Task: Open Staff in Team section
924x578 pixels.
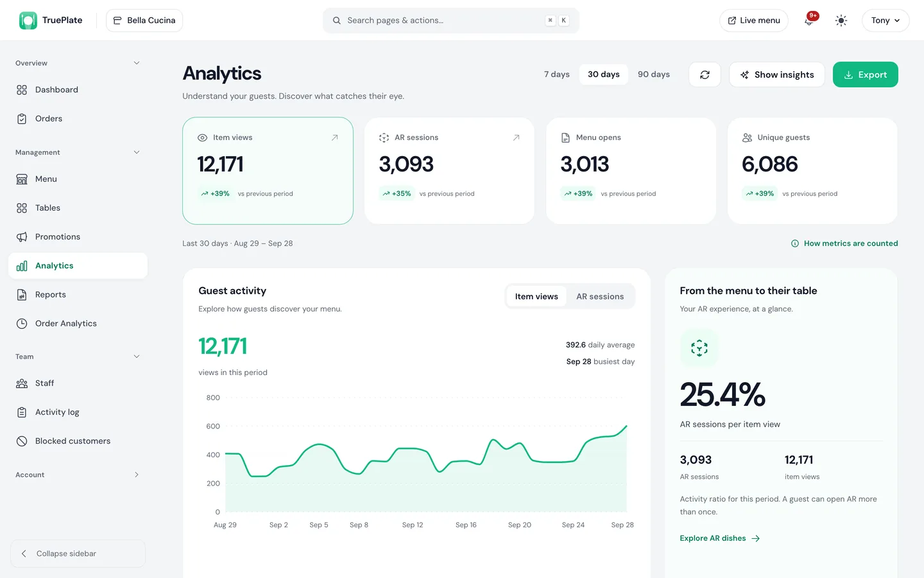Action: [78, 383]
